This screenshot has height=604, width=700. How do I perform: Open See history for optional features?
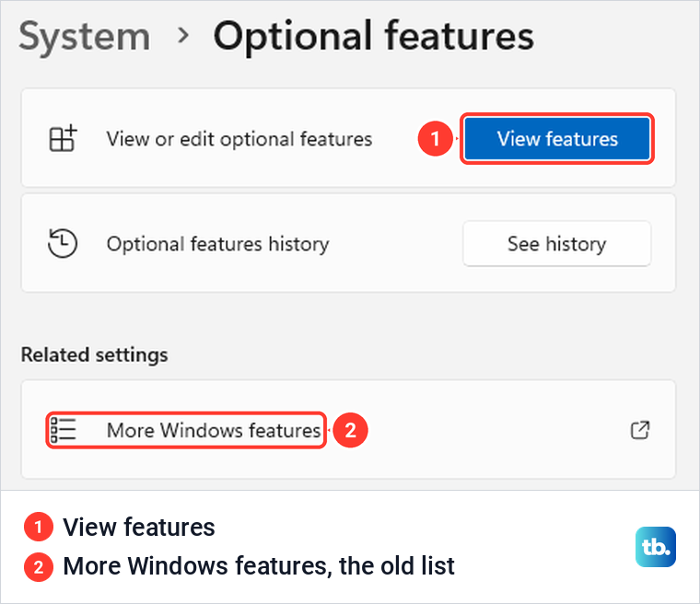click(x=556, y=244)
